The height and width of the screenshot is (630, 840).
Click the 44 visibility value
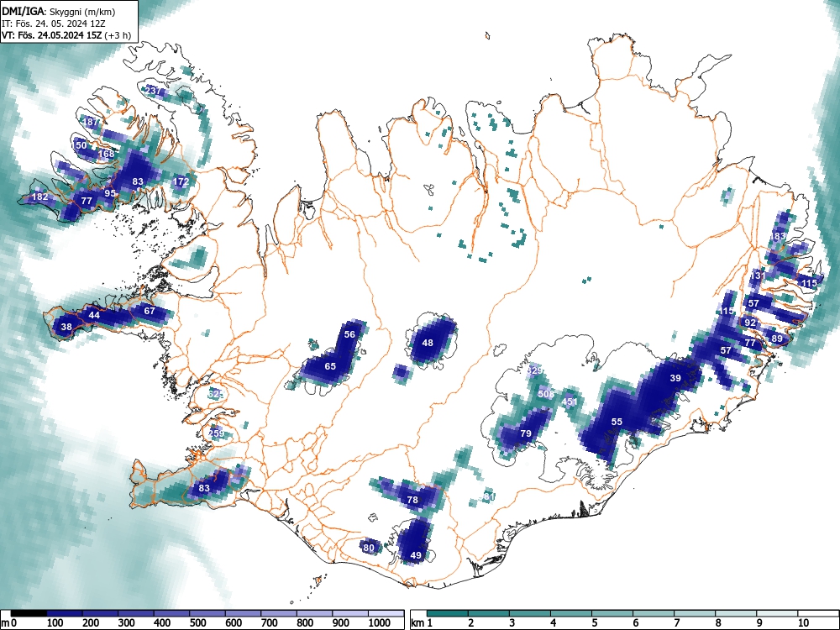(94, 315)
